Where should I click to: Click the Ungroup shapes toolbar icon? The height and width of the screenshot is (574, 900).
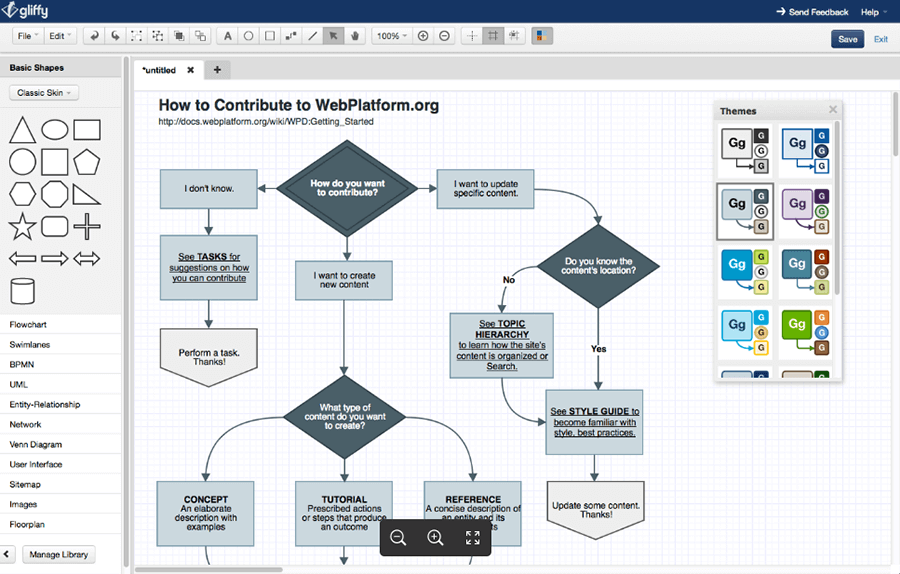coord(158,36)
